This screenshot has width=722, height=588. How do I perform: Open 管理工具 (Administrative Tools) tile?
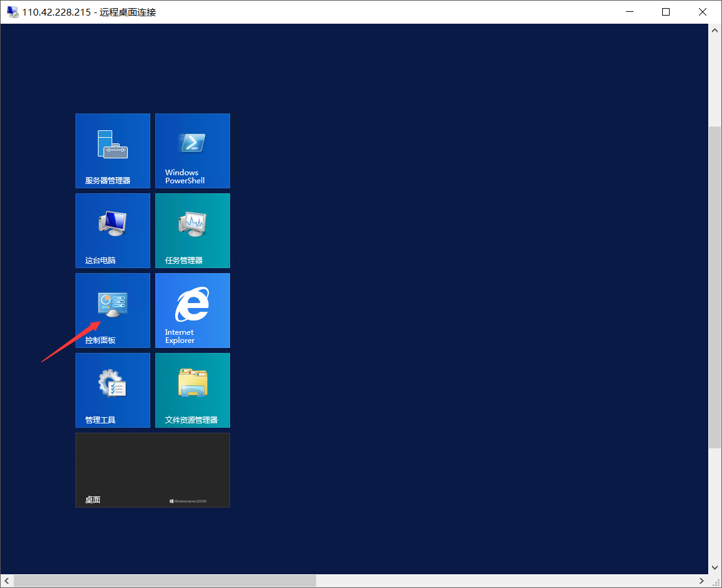point(113,390)
